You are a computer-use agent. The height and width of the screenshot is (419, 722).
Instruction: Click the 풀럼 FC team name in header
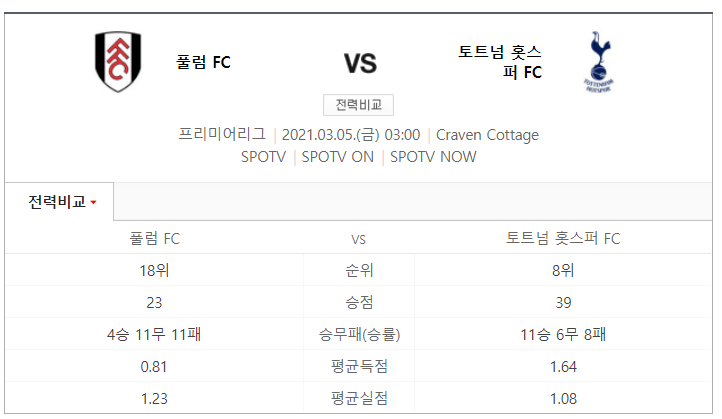click(203, 62)
